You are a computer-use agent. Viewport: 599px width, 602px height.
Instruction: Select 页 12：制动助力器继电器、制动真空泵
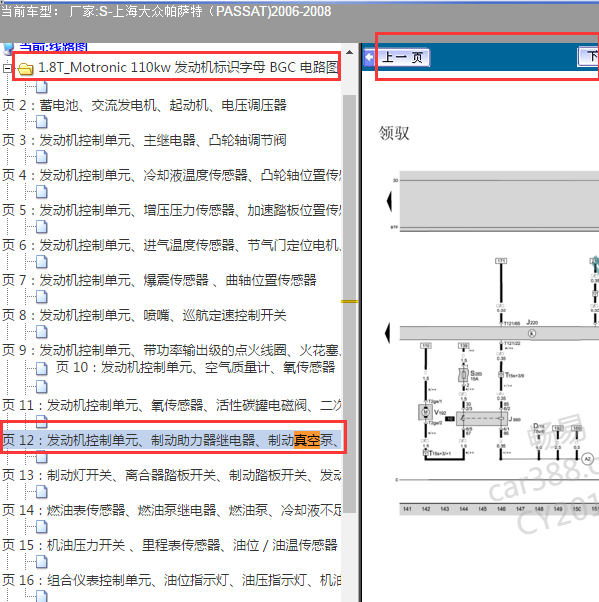172,440
